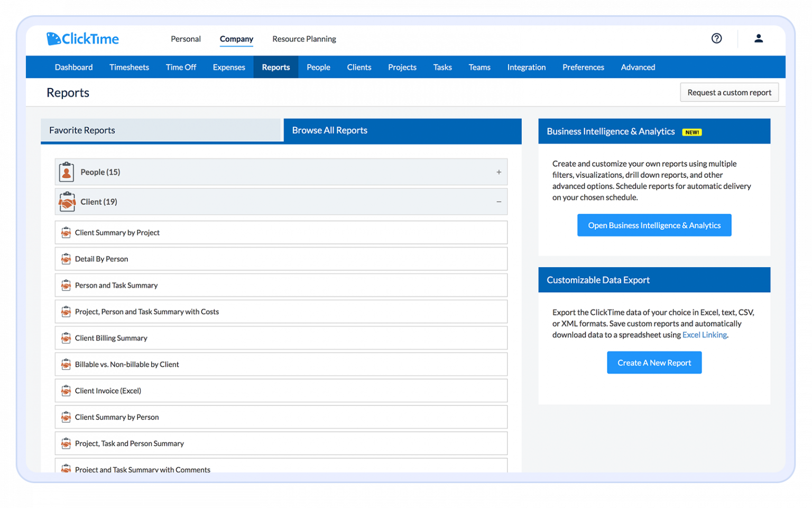The width and height of the screenshot is (812, 508).
Task: Open the help question mark icon
Action: pyautogui.click(x=716, y=38)
